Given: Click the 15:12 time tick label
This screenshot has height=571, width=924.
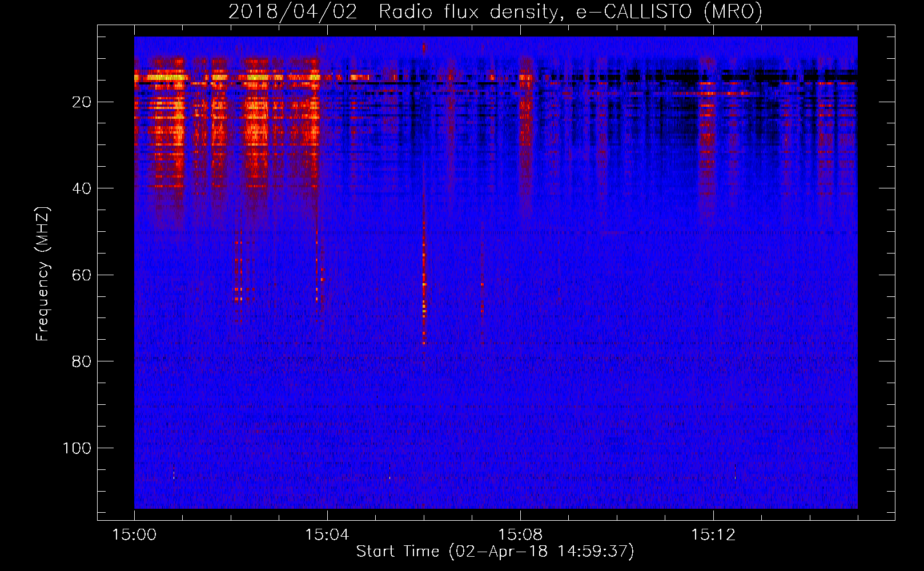Looking at the screenshot, I should 713,535.
